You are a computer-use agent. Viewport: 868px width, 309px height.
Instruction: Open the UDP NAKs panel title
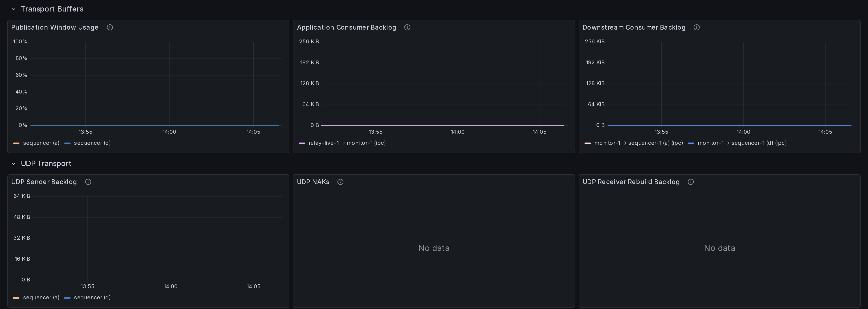[313, 182]
